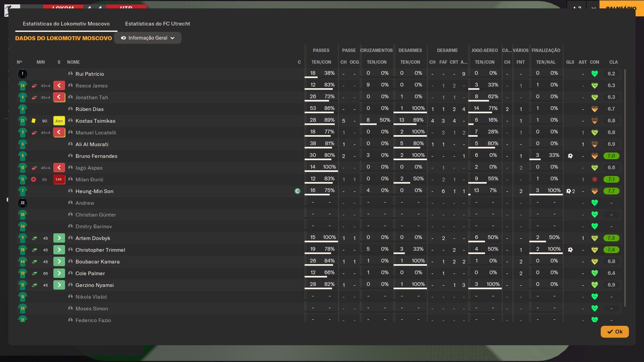Open player info icon beside Rúben Dias

pos(70,109)
